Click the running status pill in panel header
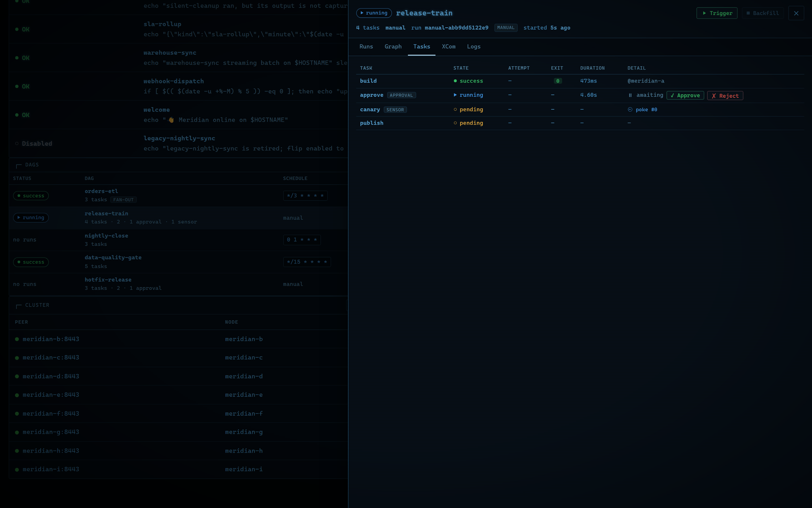Viewport: 812px width, 508px height. coord(374,13)
